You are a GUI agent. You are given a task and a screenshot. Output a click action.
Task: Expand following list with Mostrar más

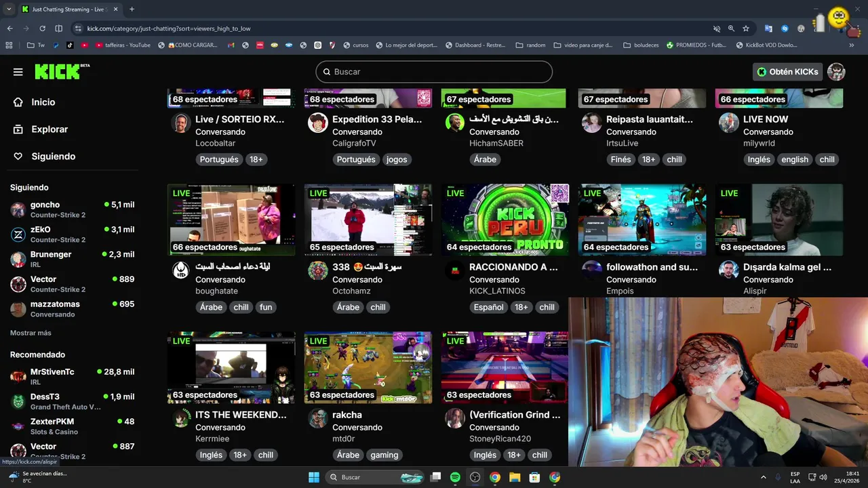[31, 333]
